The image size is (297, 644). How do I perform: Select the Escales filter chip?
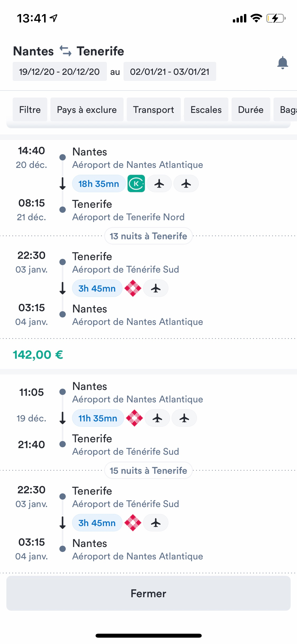[206, 109]
